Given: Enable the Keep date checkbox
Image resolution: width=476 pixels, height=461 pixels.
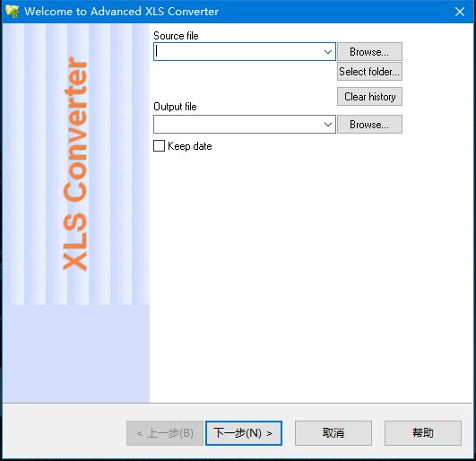Looking at the screenshot, I should [x=159, y=146].
